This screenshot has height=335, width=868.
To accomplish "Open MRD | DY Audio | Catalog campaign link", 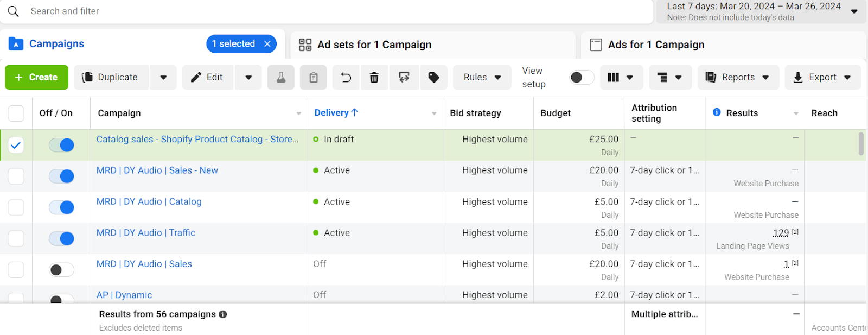I will click(x=149, y=201).
